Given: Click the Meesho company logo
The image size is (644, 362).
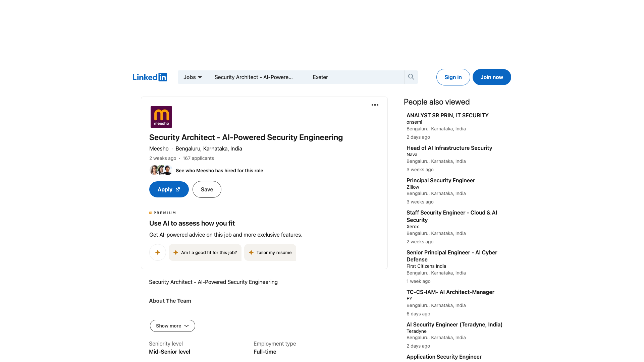Looking at the screenshot, I should point(161,117).
